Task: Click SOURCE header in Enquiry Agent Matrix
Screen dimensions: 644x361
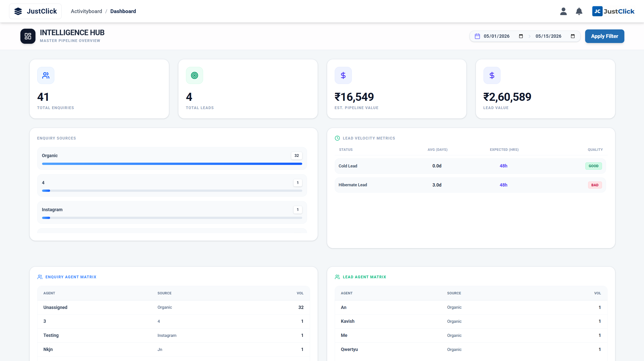Action: (165, 293)
